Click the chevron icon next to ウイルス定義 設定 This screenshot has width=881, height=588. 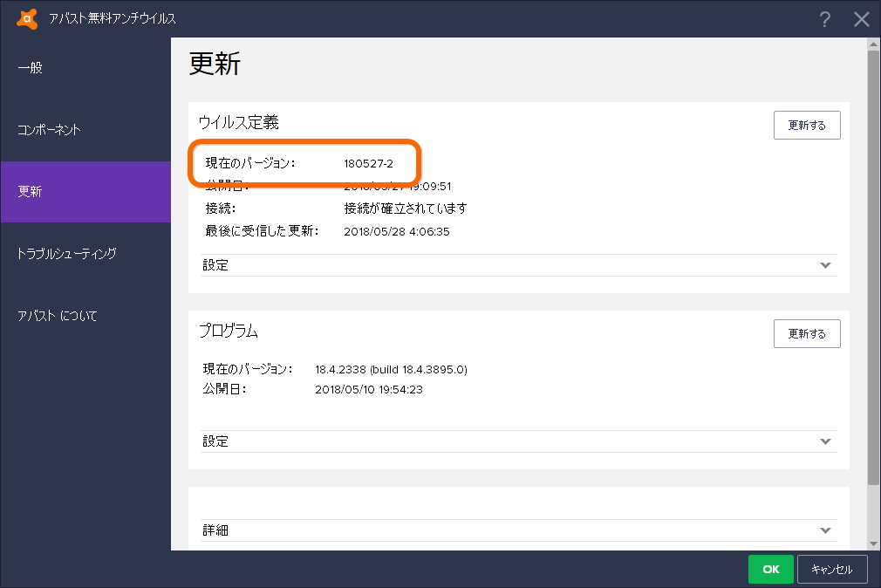click(x=825, y=264)
